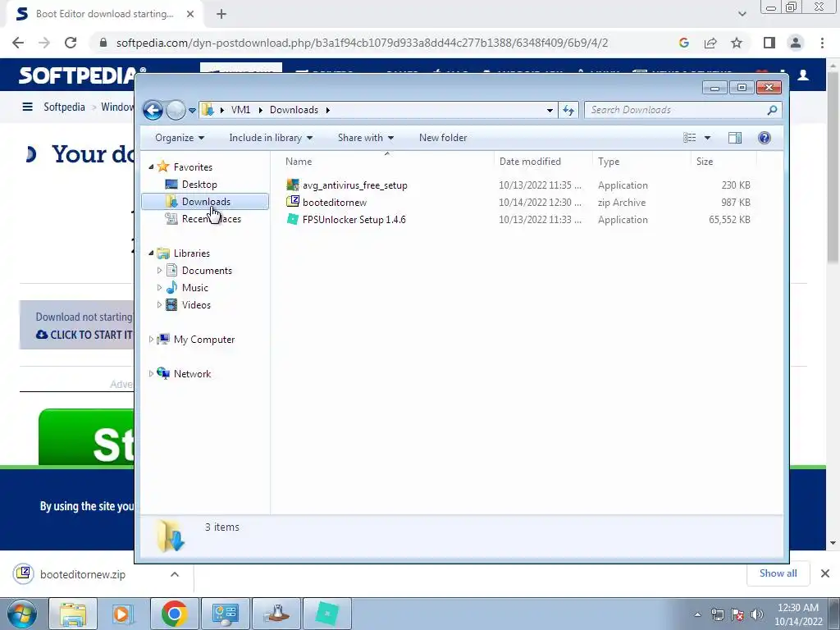Select the Music library item
The image size is (840, 630).
coord(194,288)
